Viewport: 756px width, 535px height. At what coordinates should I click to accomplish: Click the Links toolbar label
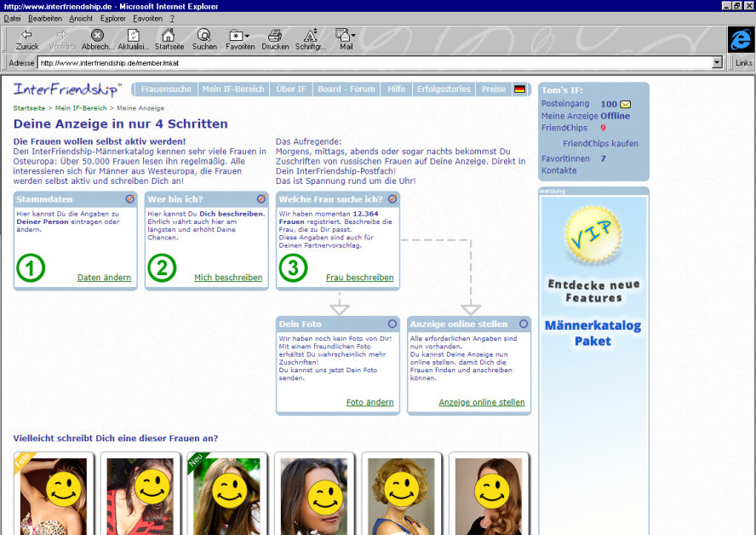coord(743,63)
